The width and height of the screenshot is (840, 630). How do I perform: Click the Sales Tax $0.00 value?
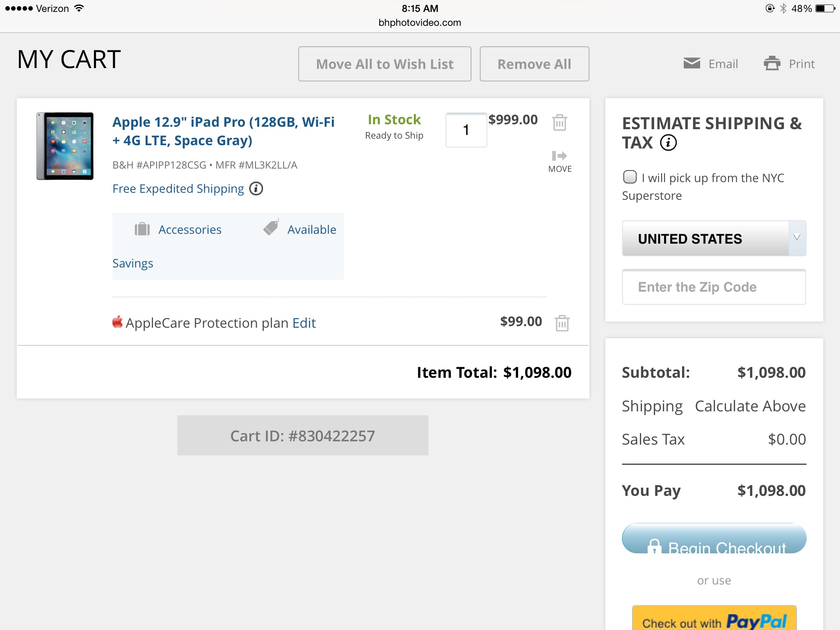787,439
